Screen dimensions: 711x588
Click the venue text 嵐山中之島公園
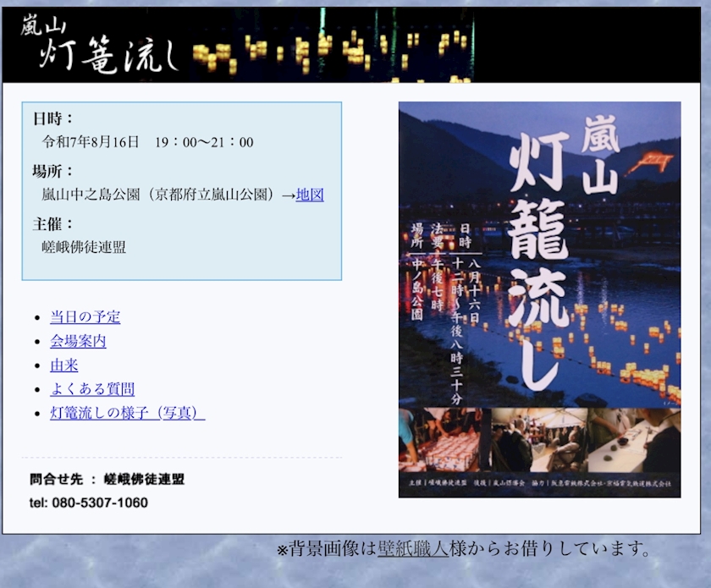click(x=91, y=195)
